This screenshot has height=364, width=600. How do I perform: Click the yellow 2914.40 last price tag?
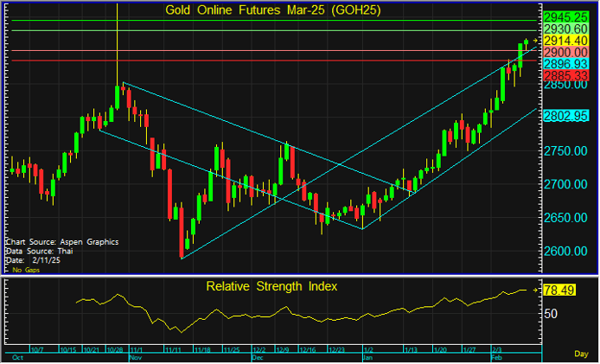coord(566,41)
